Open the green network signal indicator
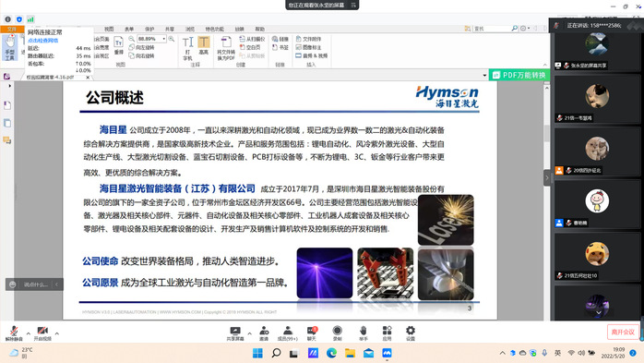This screenshot has width=644, height=363. click(30, 19)
